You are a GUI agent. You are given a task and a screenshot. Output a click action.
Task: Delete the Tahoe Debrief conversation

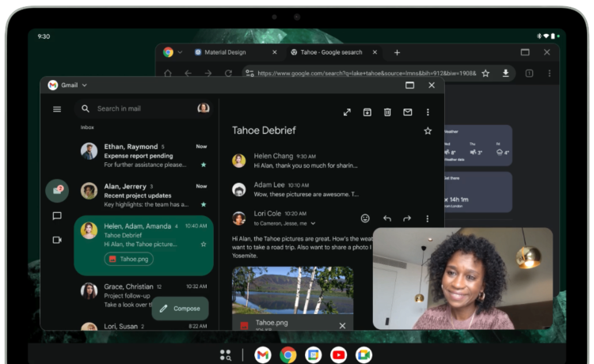pyautogui.click(x=387, y=112)
